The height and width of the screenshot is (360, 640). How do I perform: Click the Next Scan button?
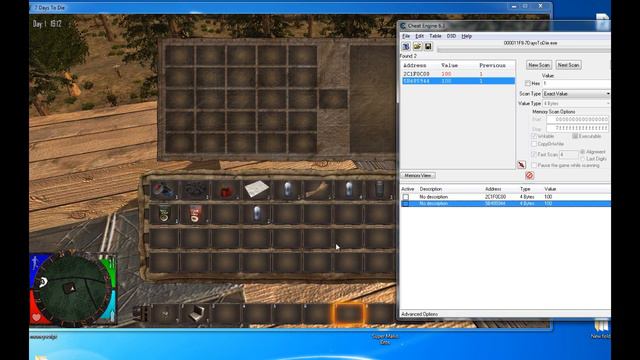pos(568,65)
